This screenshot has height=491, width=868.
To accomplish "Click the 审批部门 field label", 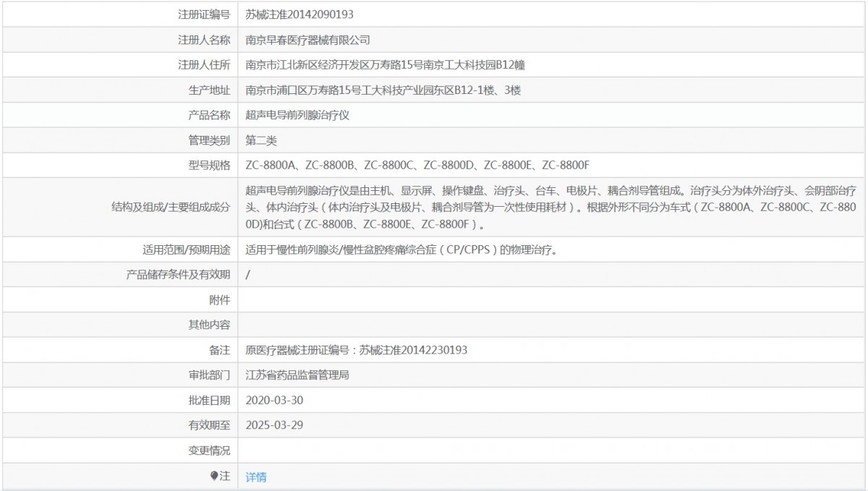I will tap(209, 375).
